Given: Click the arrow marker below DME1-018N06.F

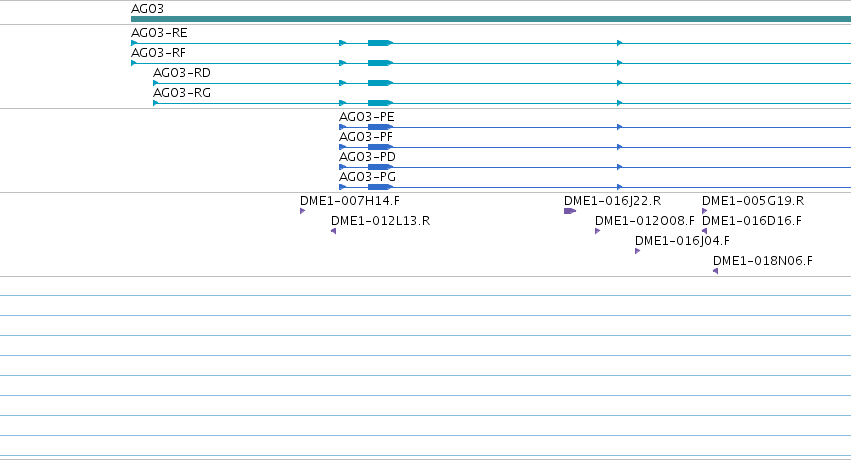Looking at the screenshot, I should (715, 271).
